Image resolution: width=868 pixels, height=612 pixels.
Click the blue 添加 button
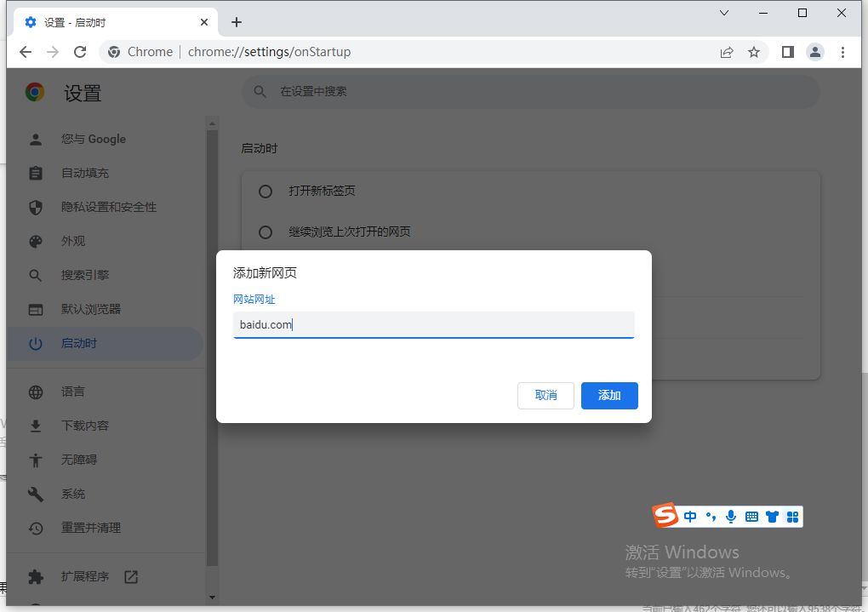click(x=609, y=396)
